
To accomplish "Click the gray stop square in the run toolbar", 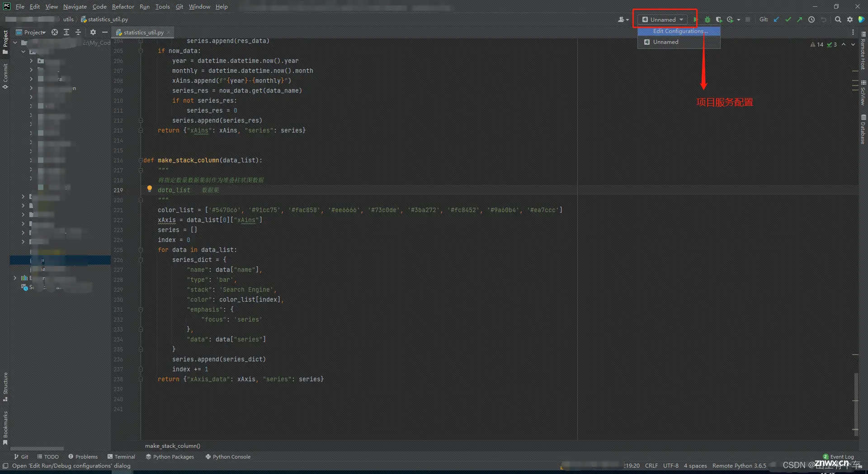I will pos(748,19).
